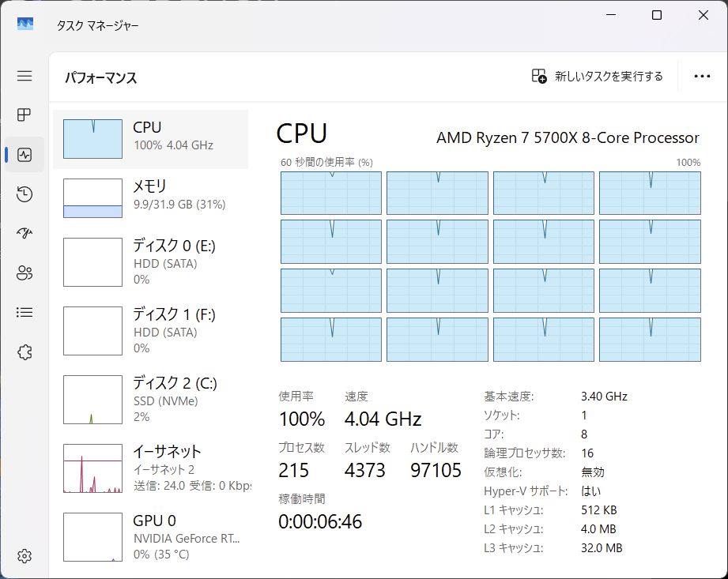
Task: Minimize the Task Manager window
Action: [611, 15]
